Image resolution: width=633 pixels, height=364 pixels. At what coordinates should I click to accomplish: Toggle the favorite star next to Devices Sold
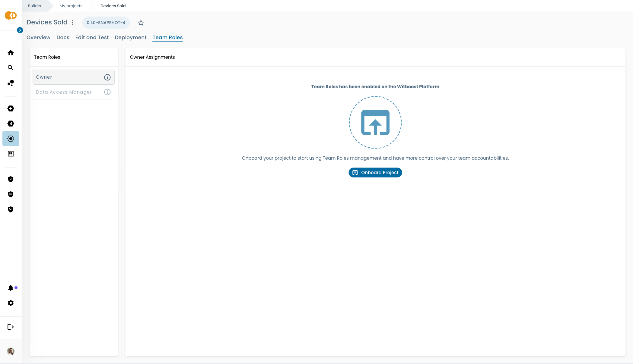click(141, 23)
